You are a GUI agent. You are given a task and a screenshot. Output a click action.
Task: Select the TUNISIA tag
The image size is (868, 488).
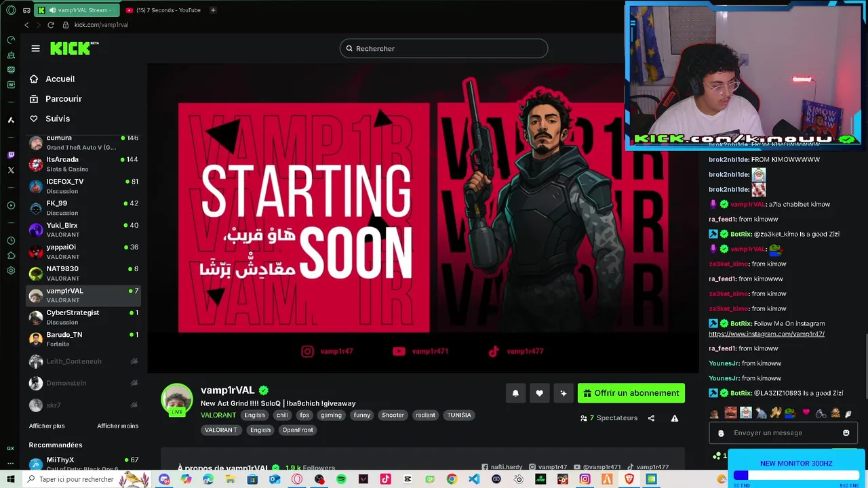[x=459, y=415]
